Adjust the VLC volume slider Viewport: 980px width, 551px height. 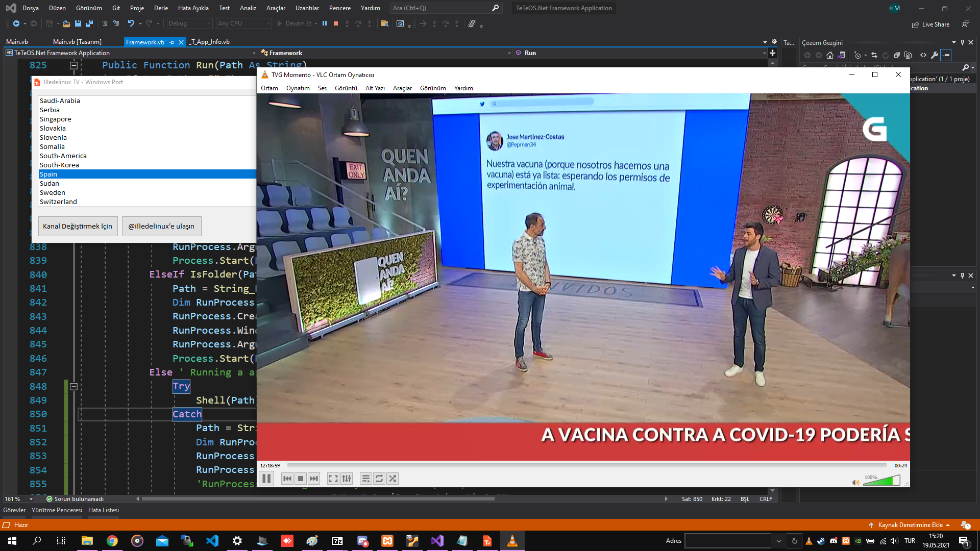(881, 481)
